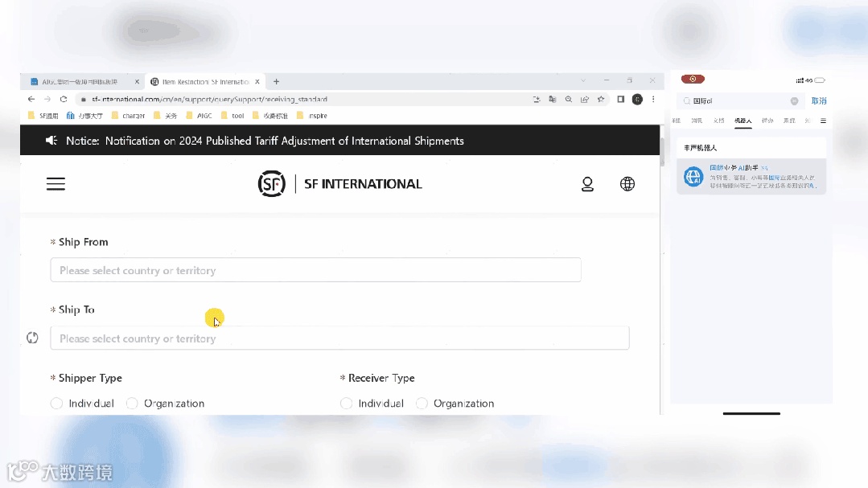Clear the phone search box text
Viewport: 868px width, 488px height.
tap(794, 100)
